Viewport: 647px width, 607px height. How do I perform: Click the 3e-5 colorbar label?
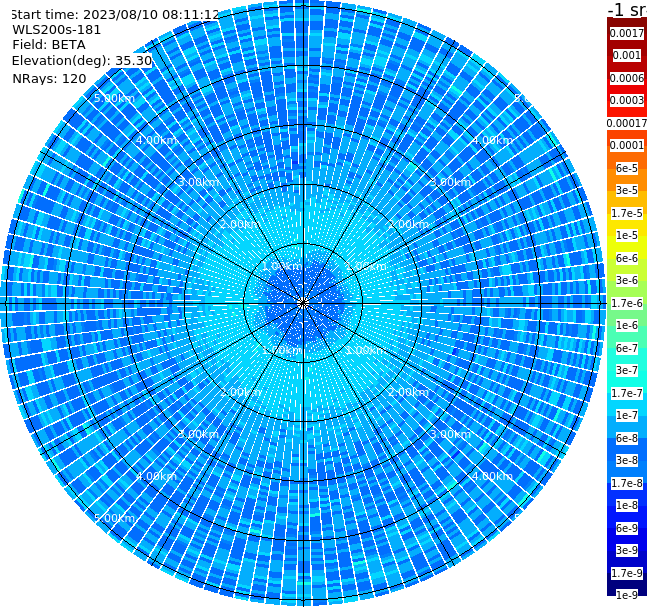(627, 190)
